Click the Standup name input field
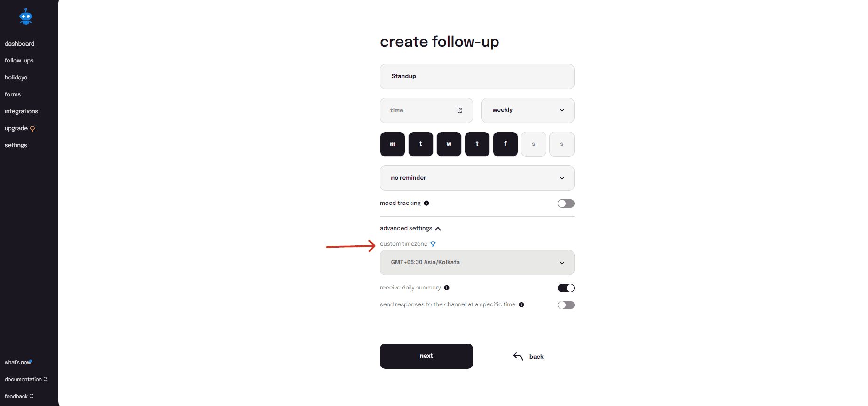 (477, 77)
